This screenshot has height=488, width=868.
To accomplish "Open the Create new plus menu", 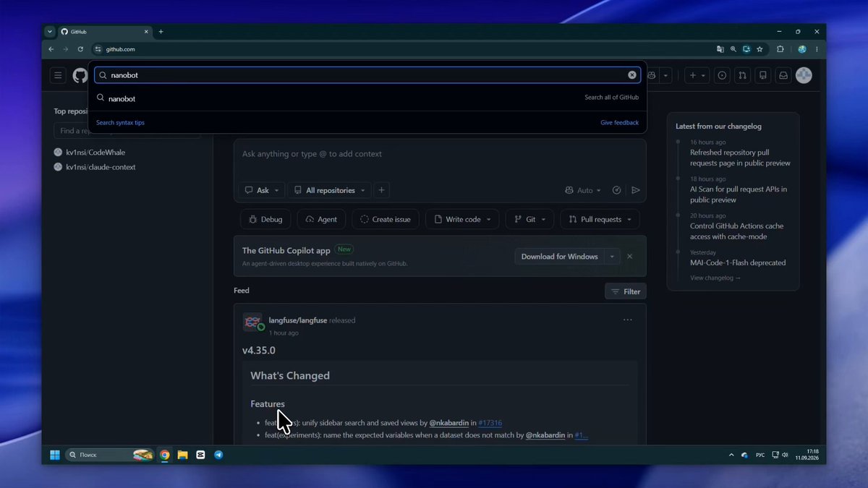I will [697, 75].
